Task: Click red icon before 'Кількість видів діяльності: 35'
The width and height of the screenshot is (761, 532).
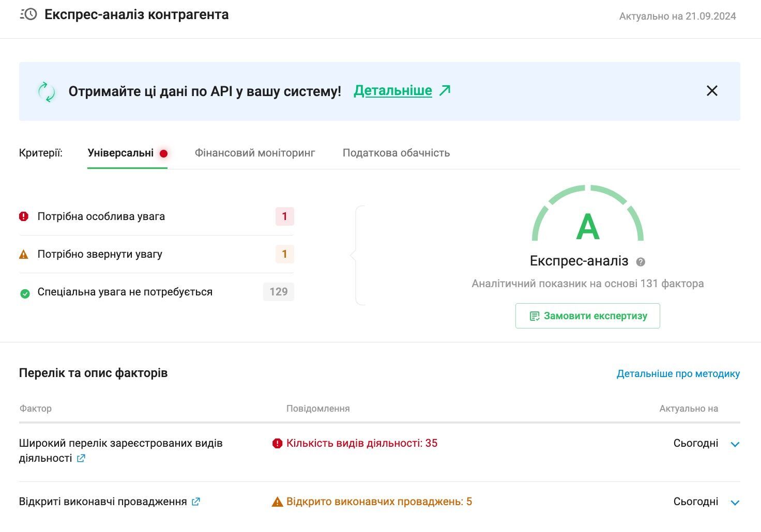Action: point(278,443)
